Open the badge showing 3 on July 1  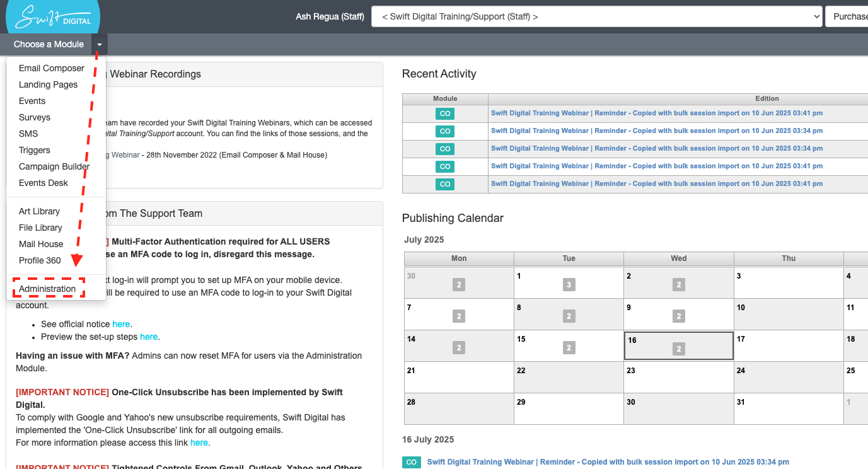[x=569, y=285]
